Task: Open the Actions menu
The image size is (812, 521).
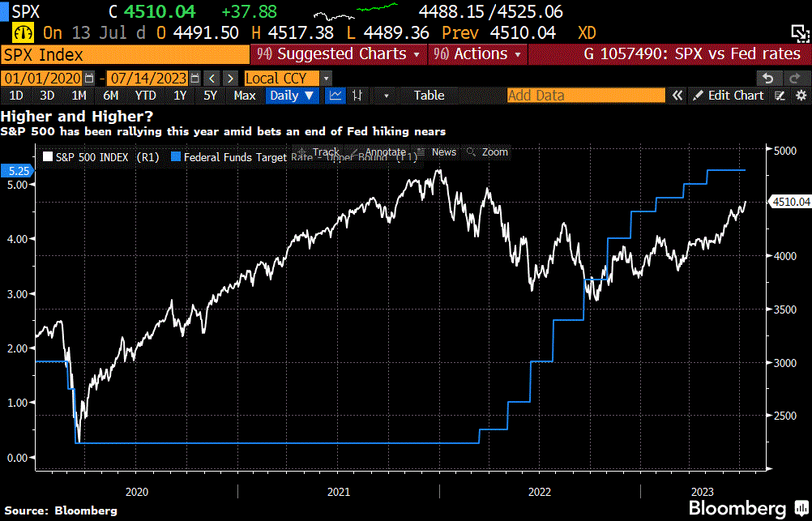Action: [x=477, y=53]
